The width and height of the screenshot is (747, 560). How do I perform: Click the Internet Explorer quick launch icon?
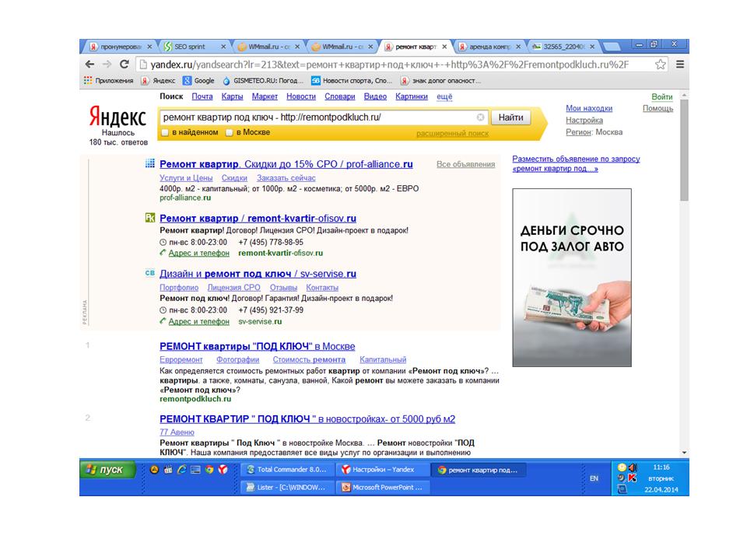coord(181,470)
